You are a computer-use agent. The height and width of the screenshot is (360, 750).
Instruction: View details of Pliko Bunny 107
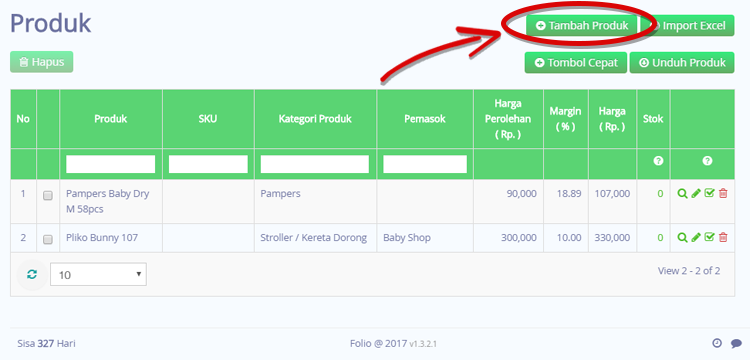click(683, 237)
